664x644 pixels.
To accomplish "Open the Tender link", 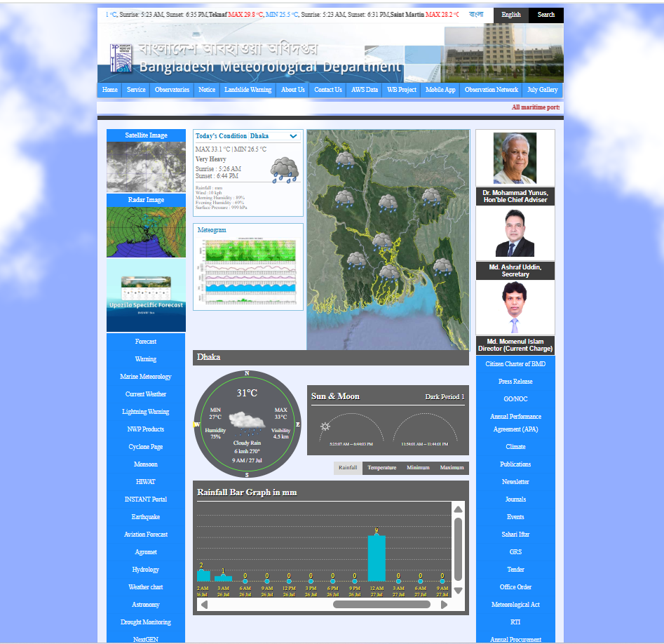I will (515, 570).
